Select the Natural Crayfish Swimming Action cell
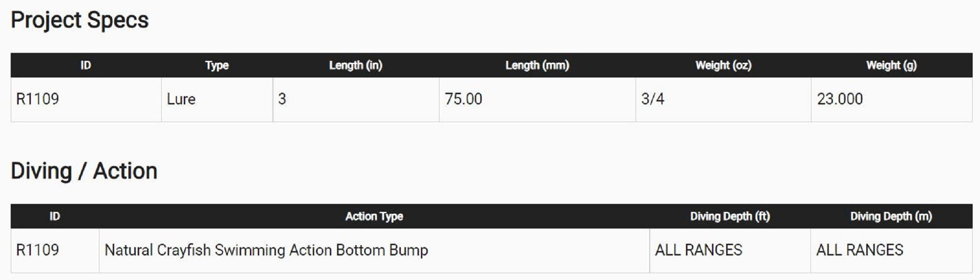The height and width of the screenshot is (280, 980). (x=266, y=250)
